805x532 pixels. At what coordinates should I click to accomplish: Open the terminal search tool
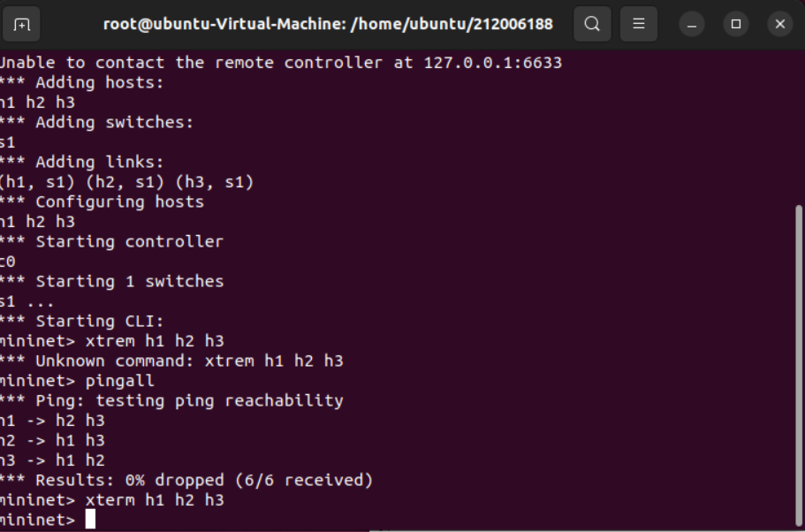592,24
